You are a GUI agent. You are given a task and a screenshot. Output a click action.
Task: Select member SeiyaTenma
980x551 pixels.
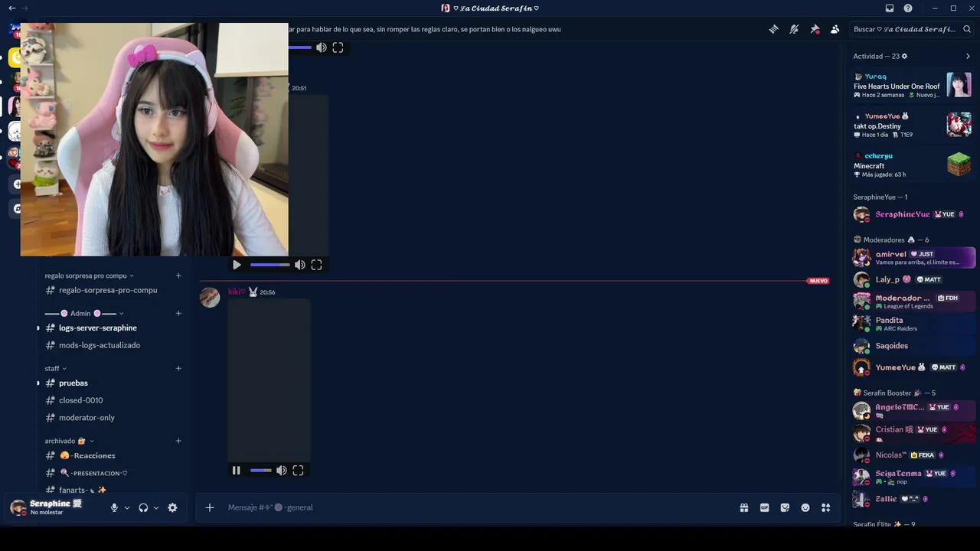pyautogui.click(x=913, y=477)
